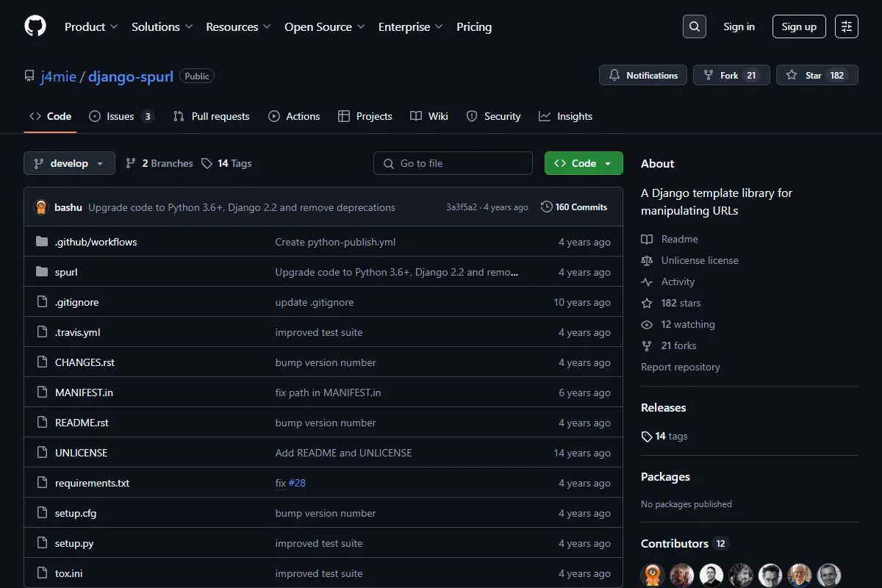Screen dimensions: 882x588
Task: Open the Insights tab
Action: pyautogui.click(x=565, y=116)
